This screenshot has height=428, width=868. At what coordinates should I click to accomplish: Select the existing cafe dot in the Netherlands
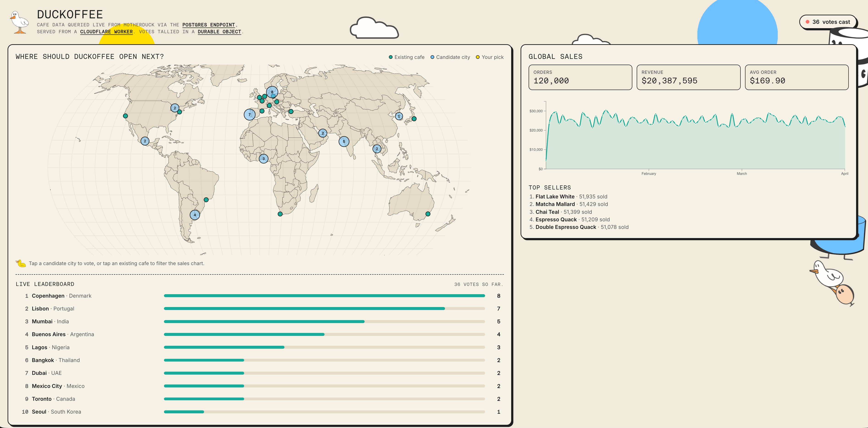265,96
